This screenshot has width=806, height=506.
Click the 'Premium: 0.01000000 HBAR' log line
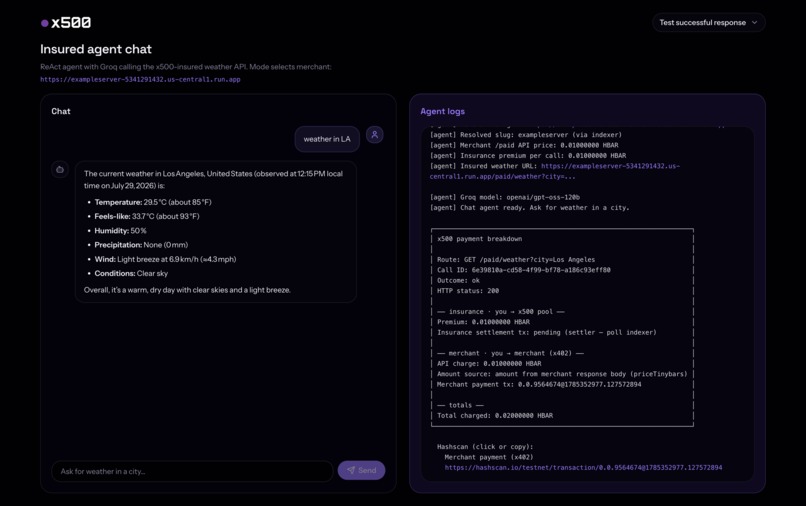coord(483,322)
